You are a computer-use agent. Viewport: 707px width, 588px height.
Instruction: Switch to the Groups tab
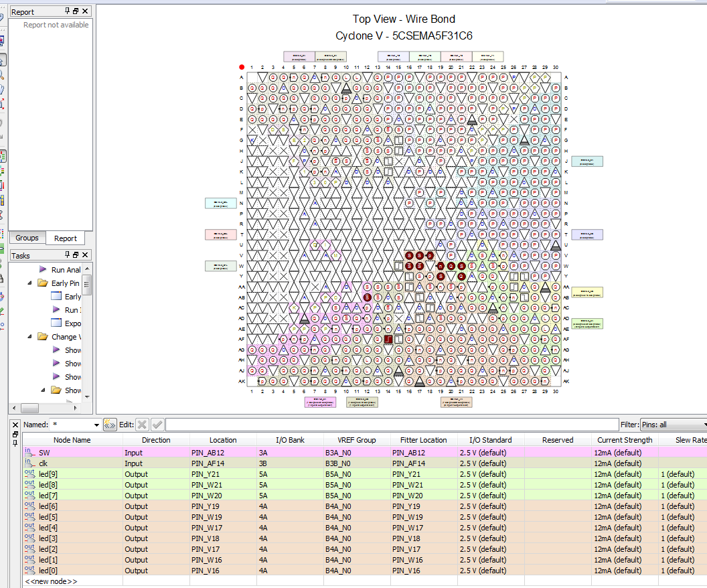[x=27, y=238]
